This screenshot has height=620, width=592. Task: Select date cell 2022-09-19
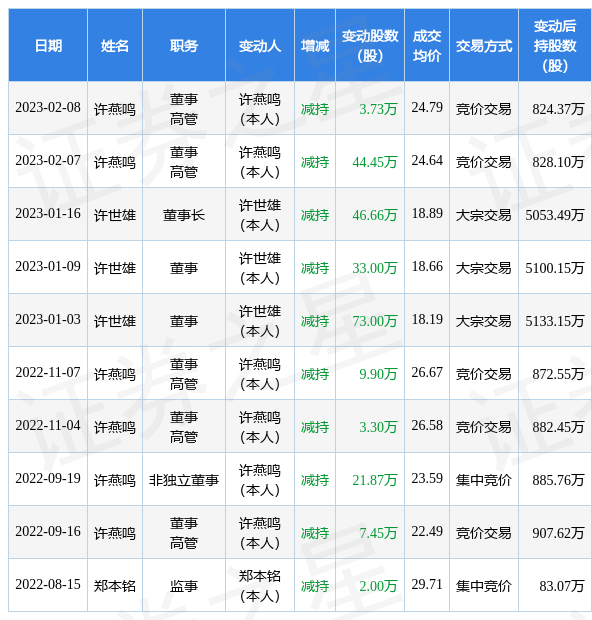[x=48, y=478]
